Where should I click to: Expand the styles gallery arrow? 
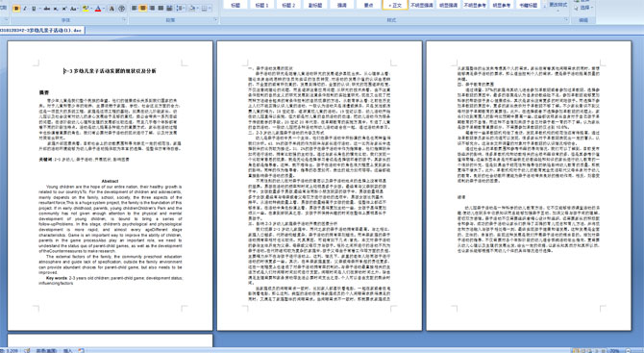[544, 6]
